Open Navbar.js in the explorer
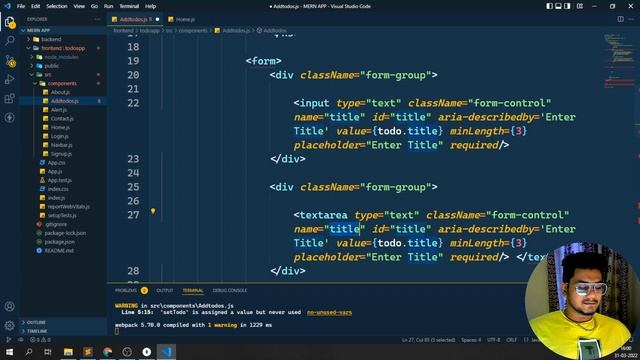 61,145
